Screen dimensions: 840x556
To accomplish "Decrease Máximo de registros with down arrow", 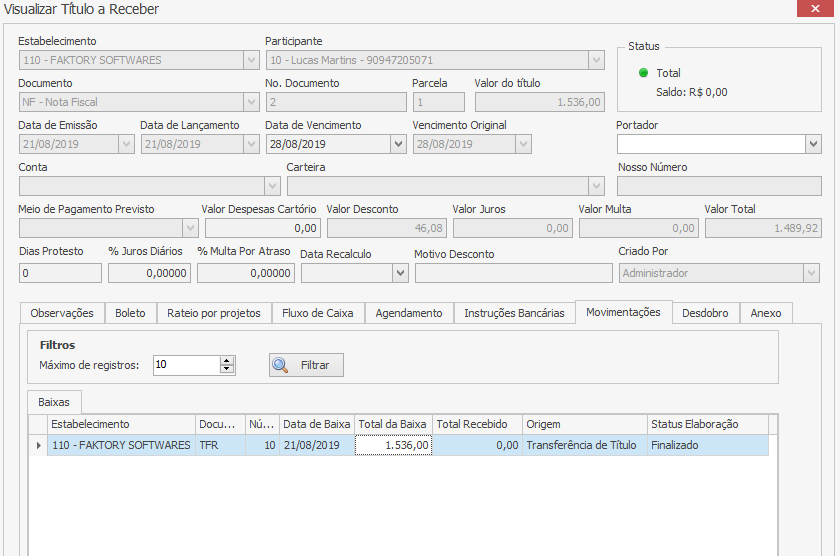I will 227,370.
